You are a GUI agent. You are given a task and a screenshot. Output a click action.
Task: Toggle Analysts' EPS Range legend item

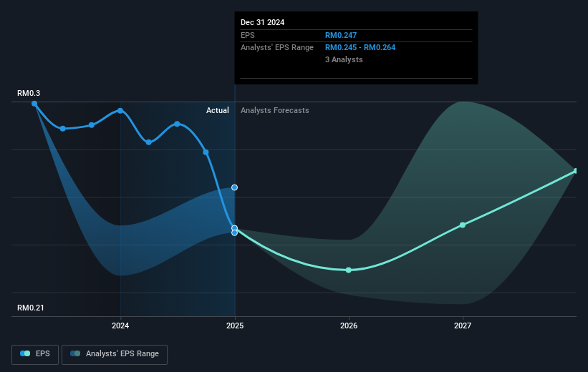115,354
